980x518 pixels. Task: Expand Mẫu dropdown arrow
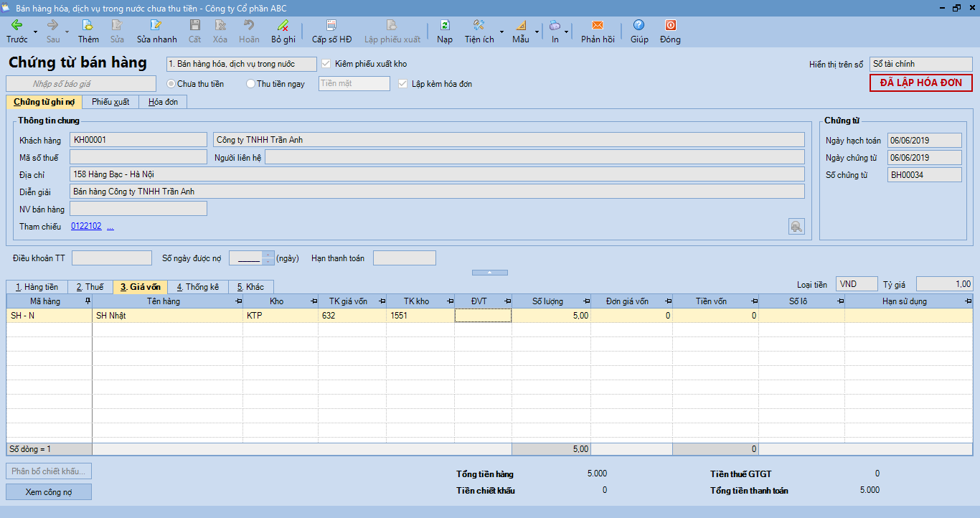pyautogui.click(x=537, y=32)
